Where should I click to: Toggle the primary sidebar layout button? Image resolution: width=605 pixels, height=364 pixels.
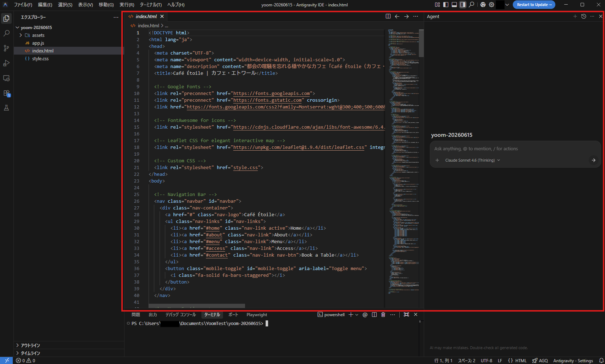click(x=446, y=5)
